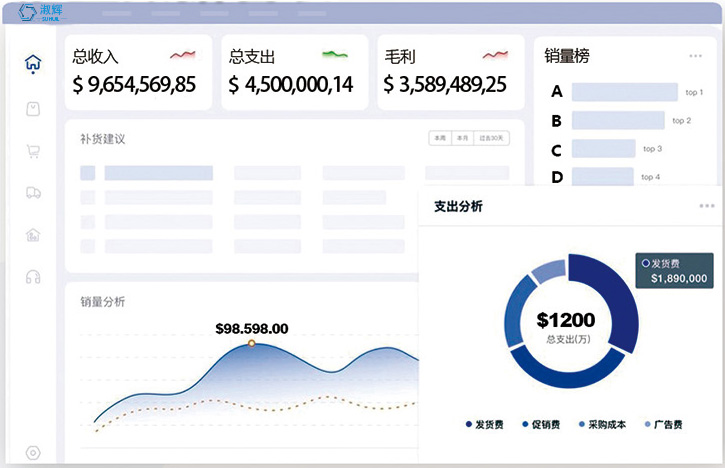Click the shopping cart sidebar icon

(33, 151)
